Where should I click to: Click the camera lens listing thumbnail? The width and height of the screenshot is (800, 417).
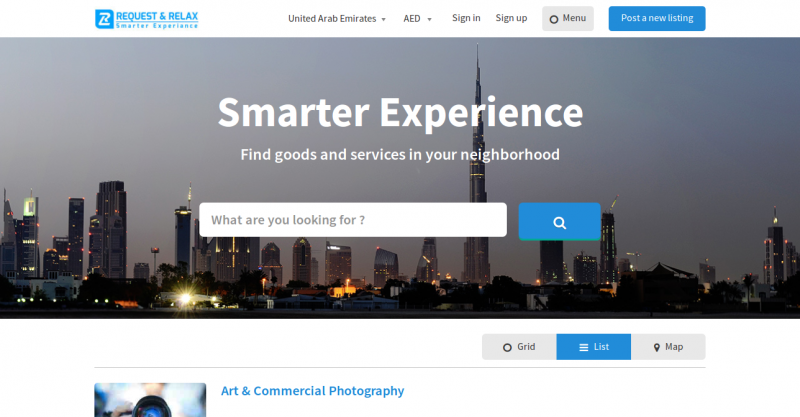click(x=150, y=400)
